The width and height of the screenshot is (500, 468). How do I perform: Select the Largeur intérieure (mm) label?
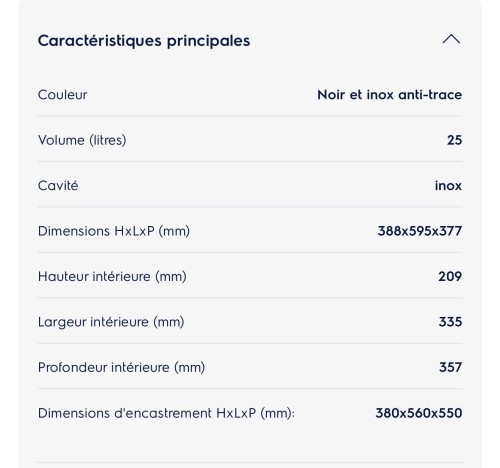pos(111,322)
